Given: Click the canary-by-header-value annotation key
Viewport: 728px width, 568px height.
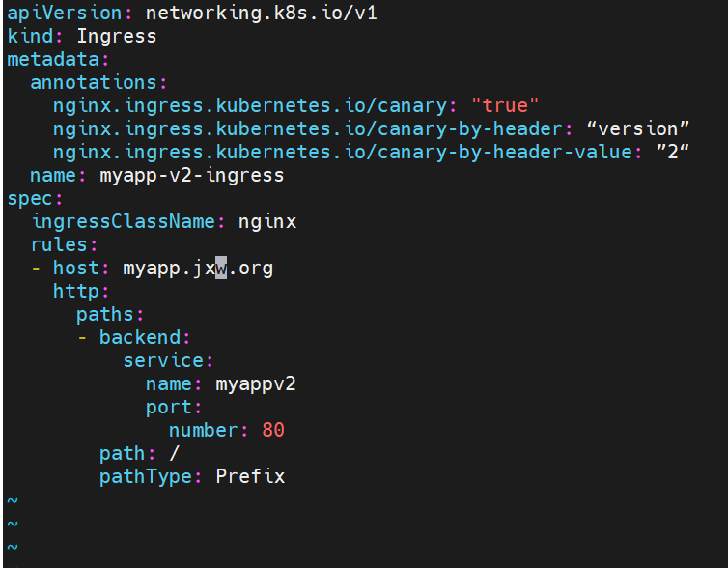Looking at the screenshot, I should tap(342, 153).
